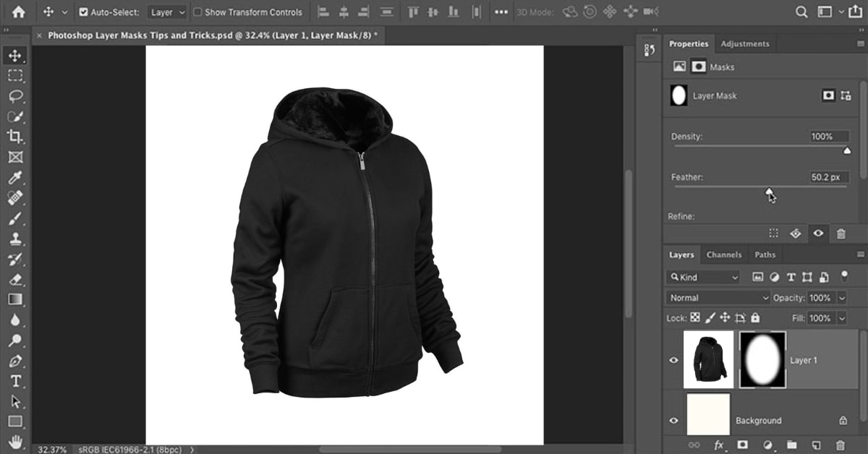This screenshot has height=454, width=868.
Task: Enable Show Transform Controls checkbox
Action: click(x=197, y=12)
